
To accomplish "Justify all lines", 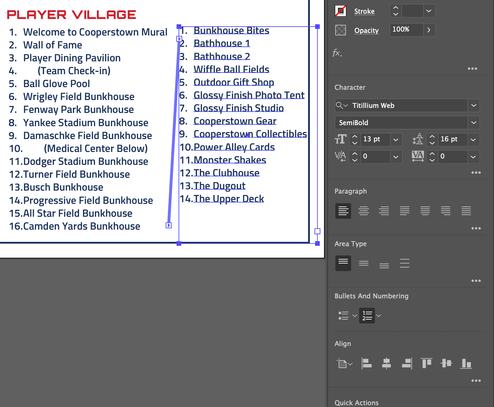I will pos(466,211).
